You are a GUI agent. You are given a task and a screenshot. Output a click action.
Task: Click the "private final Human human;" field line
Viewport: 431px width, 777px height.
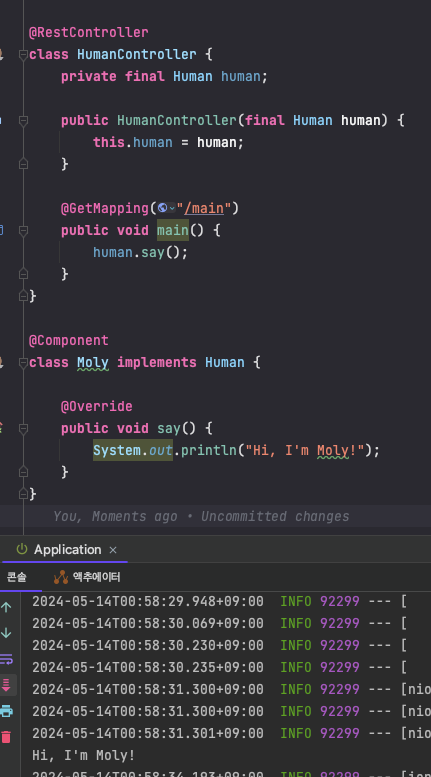pos(164,76)
